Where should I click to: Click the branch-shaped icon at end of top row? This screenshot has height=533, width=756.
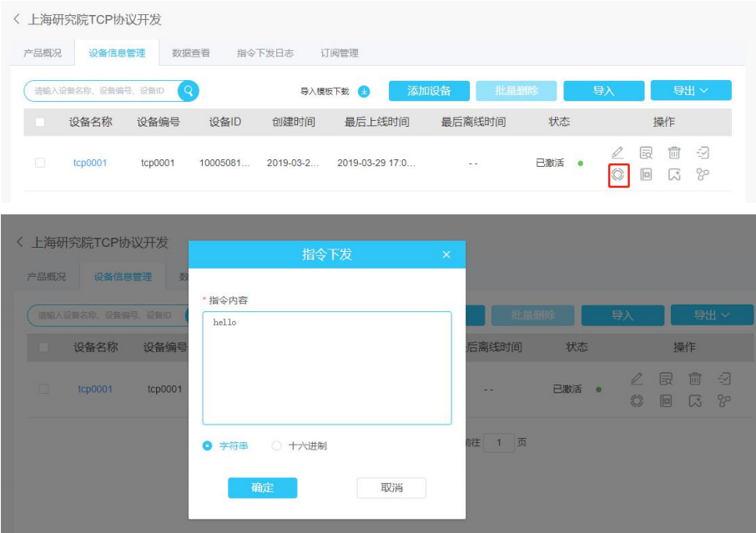click(x=703, y=174)
